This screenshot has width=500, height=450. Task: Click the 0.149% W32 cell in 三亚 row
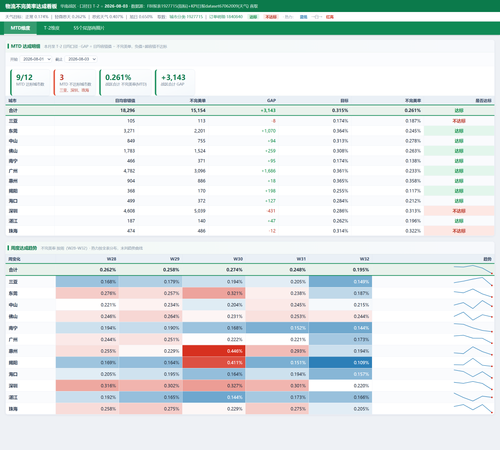[340, 282]
